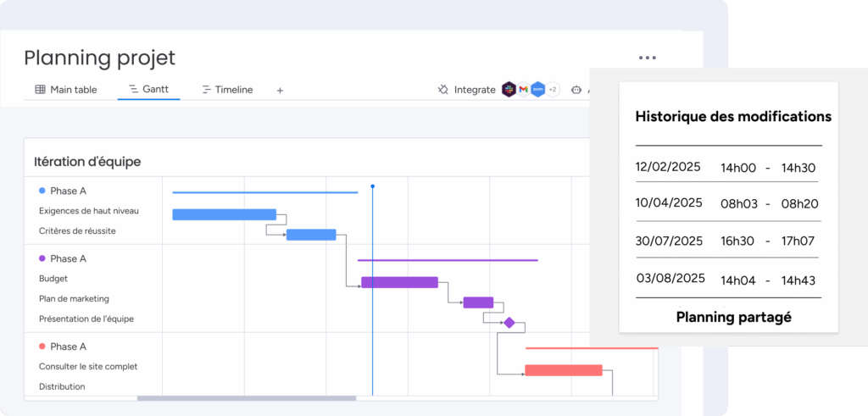
Task: Open the three-dot board options menu
Action: click(x=647, y=58)
